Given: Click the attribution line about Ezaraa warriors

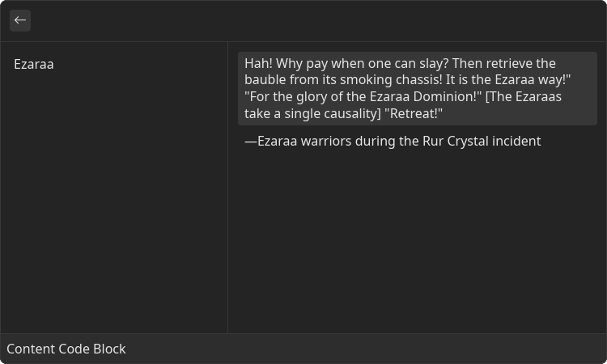Looking at the screenshot, I should pos(393,142).
